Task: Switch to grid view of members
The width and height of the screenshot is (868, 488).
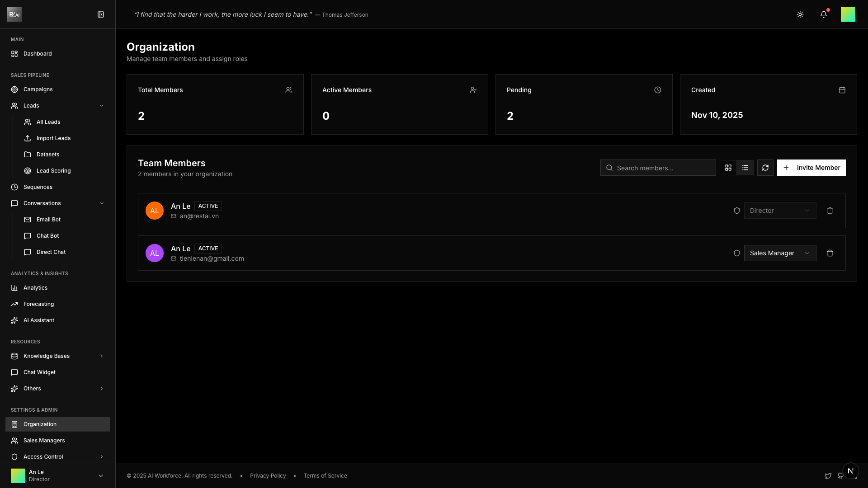Action: point(728,168)
